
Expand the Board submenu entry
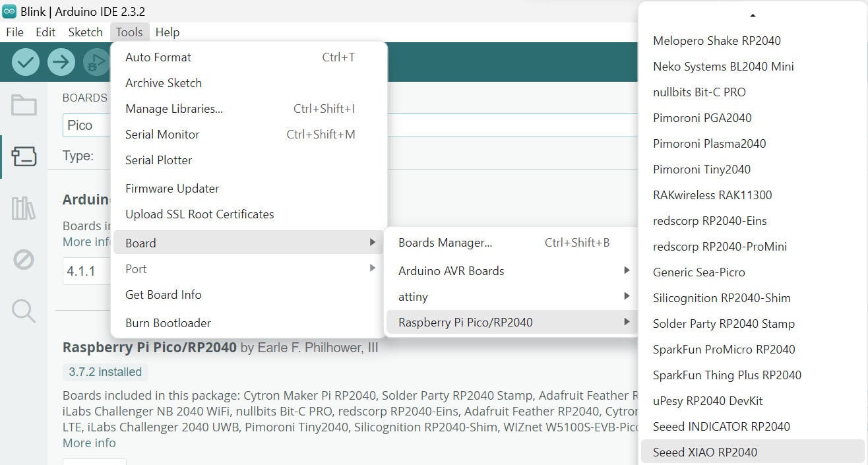(249, 243)
